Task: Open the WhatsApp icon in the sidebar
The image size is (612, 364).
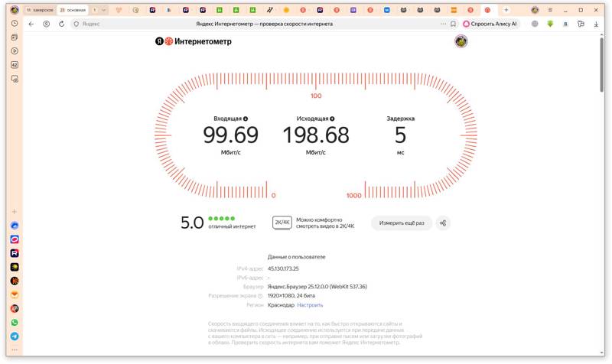Action: [15, 323]
